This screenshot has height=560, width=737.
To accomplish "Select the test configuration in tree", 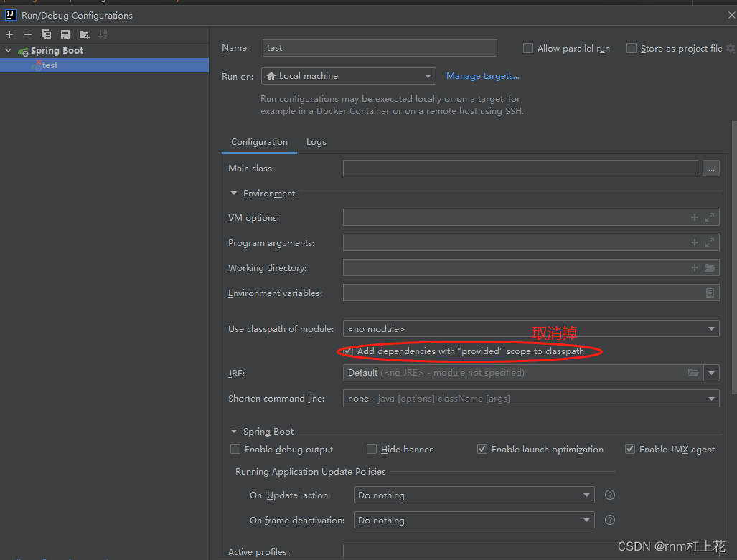I will pos(104,65).
